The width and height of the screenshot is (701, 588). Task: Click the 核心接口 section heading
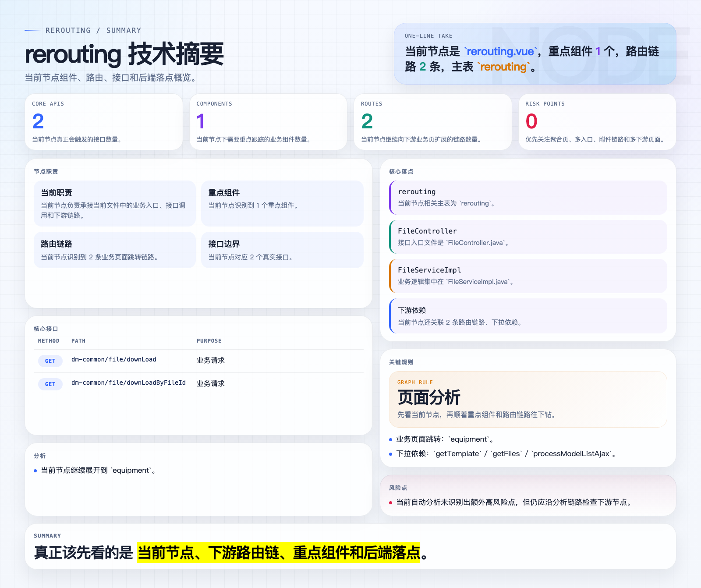46,329
